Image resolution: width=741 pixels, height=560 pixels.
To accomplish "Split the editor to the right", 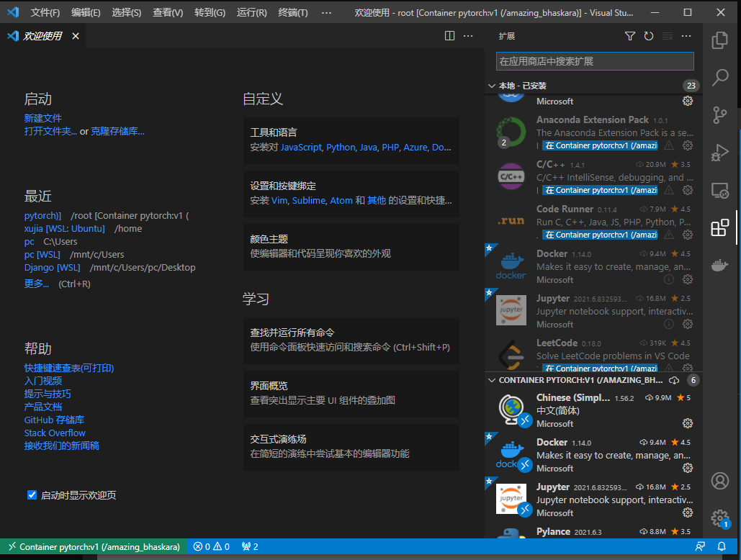I will [449, 36].
